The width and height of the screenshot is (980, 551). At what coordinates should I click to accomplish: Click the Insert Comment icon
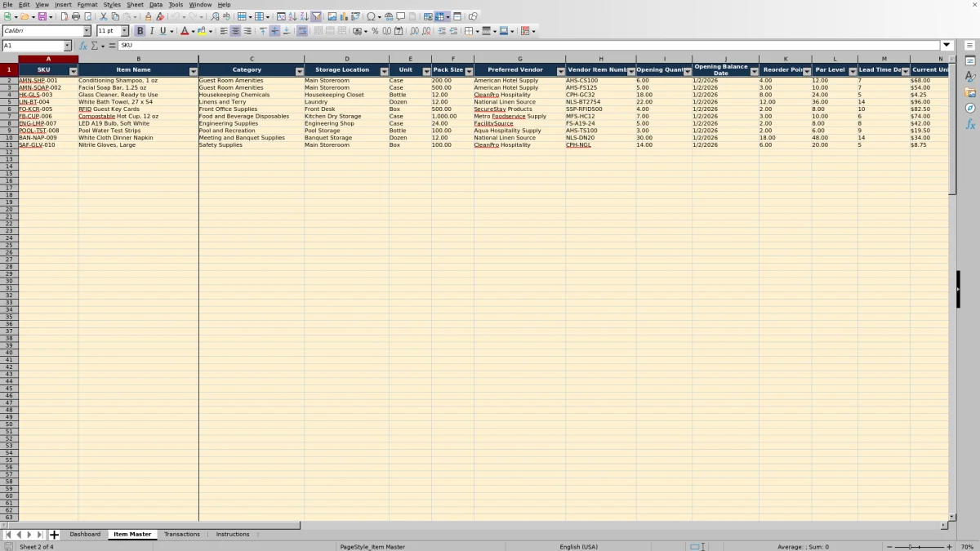pyautogui.click(x=400, y=16)
